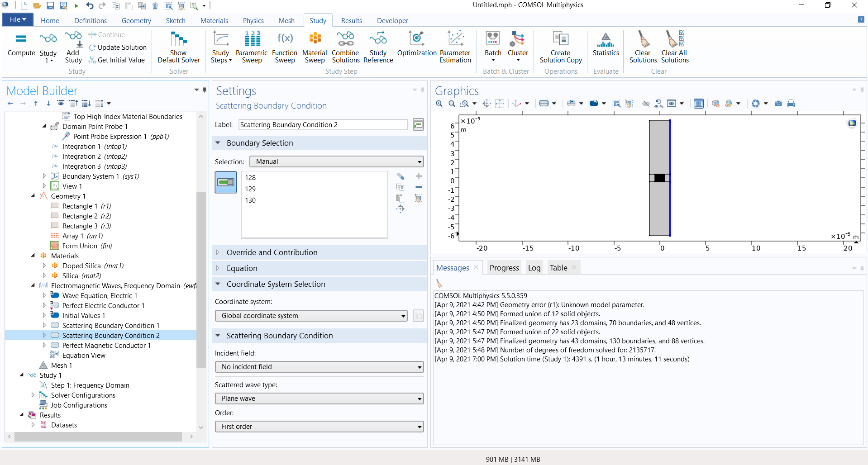Toggle Activate Selection switch
The width and height of the screenshot is (868, 465).
[x=226, y=182]
